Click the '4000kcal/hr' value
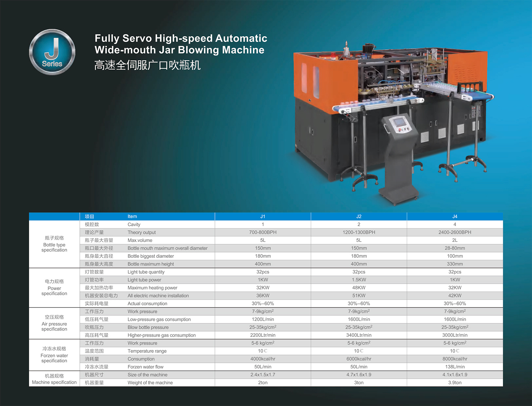 263,359
